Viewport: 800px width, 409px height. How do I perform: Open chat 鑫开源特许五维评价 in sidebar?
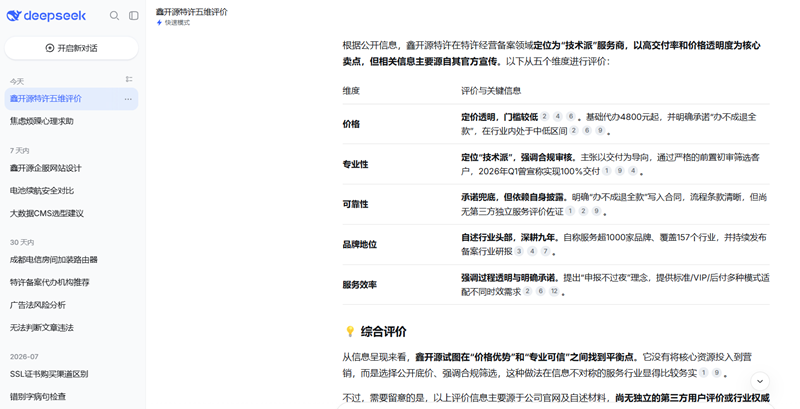point(71,99)
